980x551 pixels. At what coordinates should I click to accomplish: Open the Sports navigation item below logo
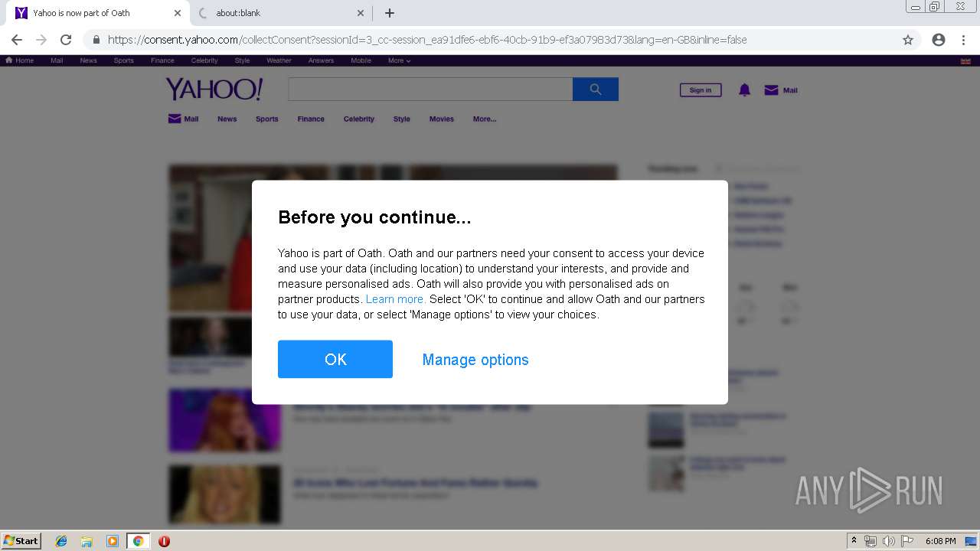(x=267, y=119)
